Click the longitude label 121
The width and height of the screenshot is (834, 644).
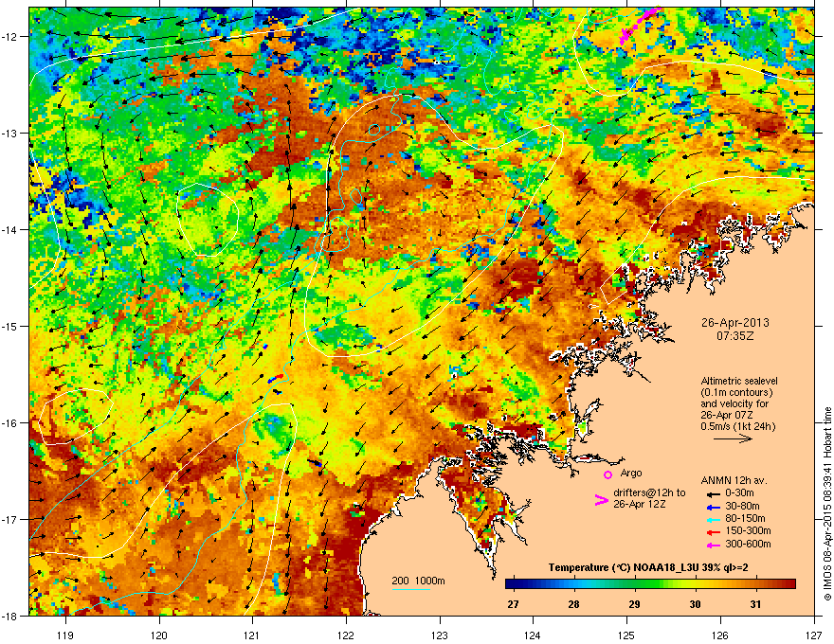point(252,635)
